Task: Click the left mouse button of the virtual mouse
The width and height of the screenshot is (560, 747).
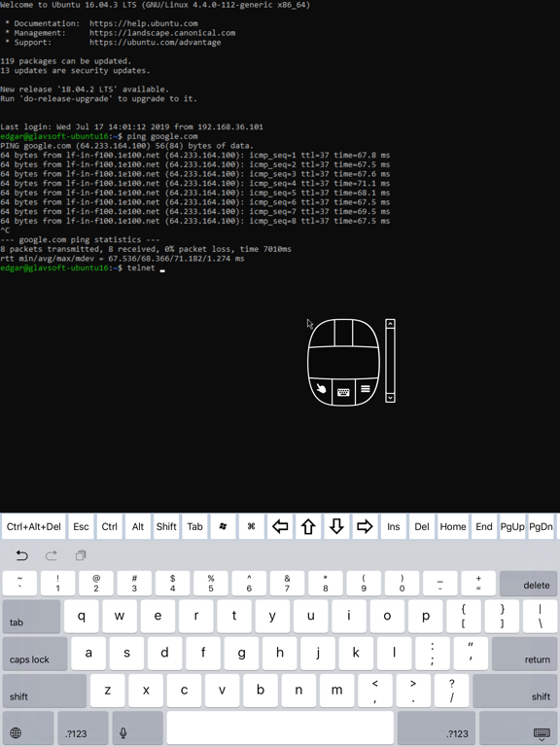Action: pyautogui.click(x=322, y=333)
